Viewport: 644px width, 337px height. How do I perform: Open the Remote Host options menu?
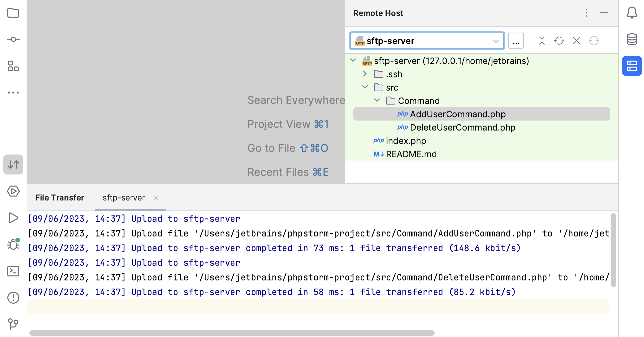[x=586, y=13]
